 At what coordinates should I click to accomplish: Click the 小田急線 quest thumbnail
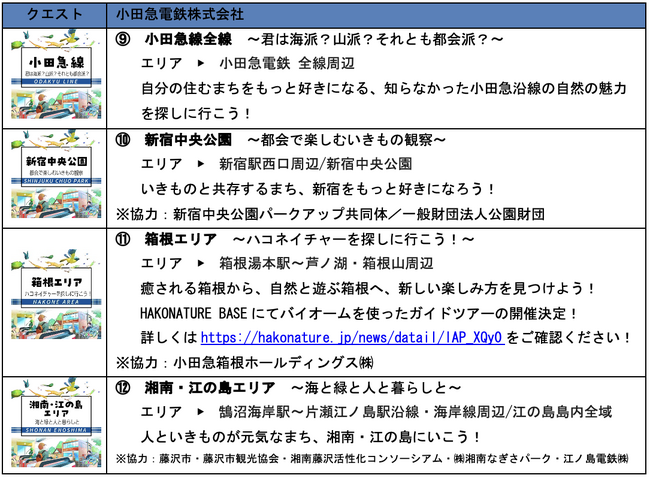pos(56,75)
